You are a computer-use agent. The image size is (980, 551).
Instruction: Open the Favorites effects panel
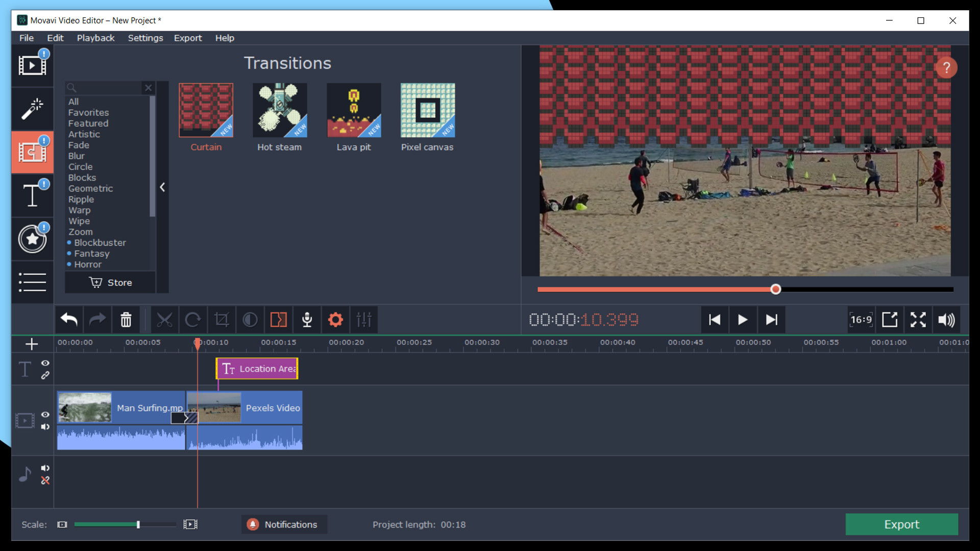tap(88, 112)
